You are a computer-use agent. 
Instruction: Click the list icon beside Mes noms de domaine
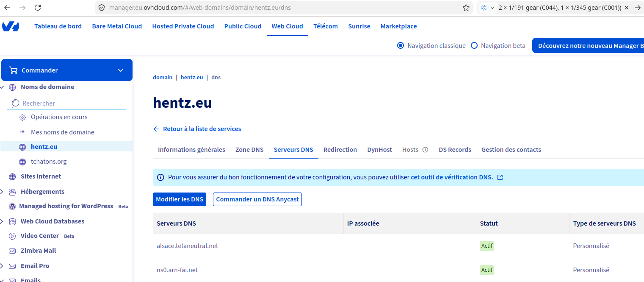[x=23, y=132]
